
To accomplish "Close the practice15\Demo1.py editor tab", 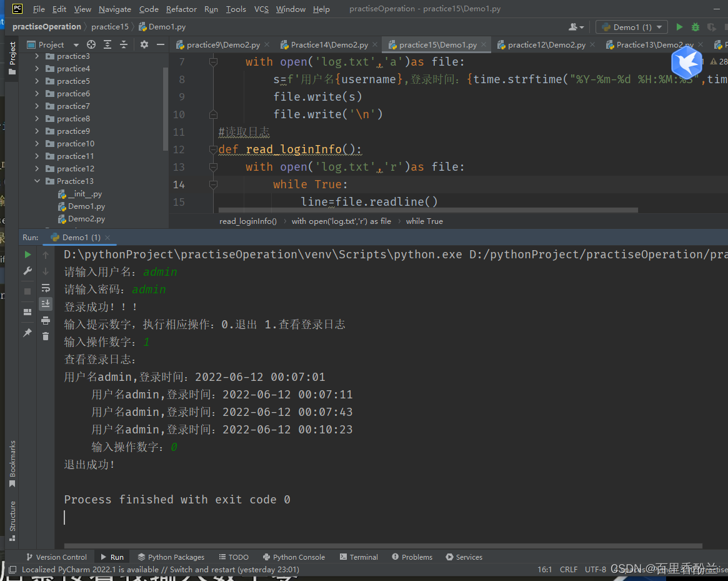I will point(484,44).
